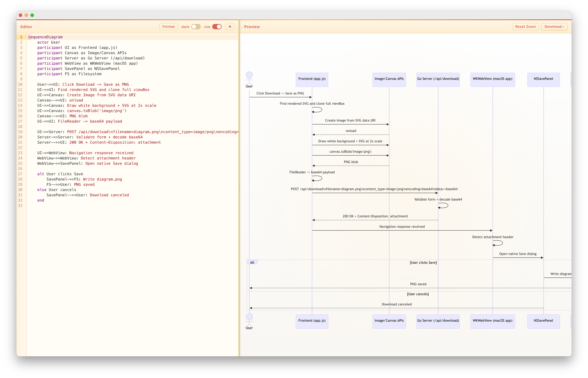Toggle the dark mode switch
The height and width of the screenshot is (378, 588).
tap(196, 26)
